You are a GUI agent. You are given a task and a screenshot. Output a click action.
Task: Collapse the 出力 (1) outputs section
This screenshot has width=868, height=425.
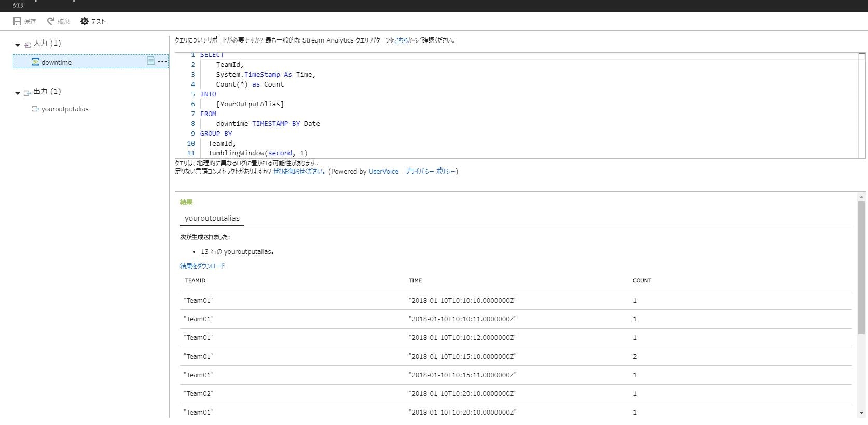pyautogui.click(x=18, y=93)
